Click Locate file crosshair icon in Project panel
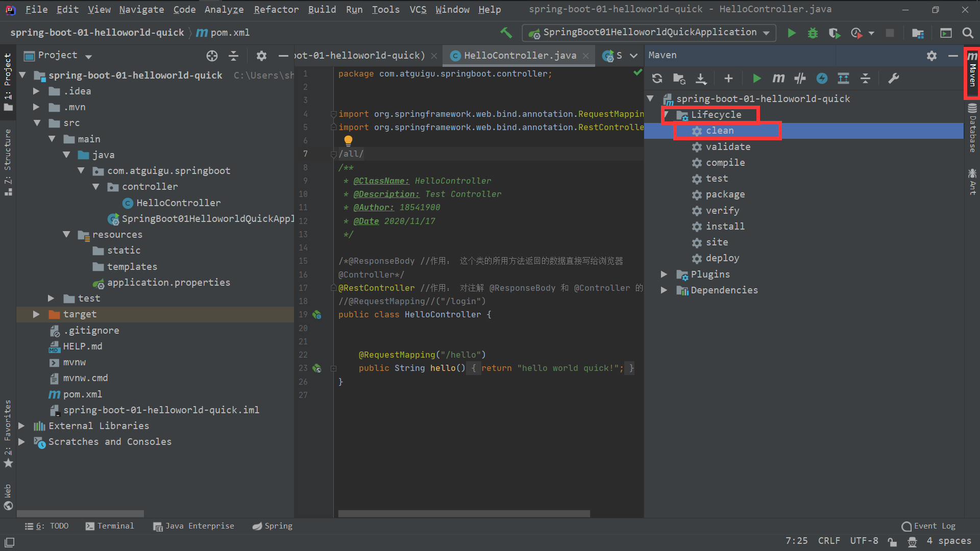Screen dimensions: 980x551 click(x=212, y=56)
